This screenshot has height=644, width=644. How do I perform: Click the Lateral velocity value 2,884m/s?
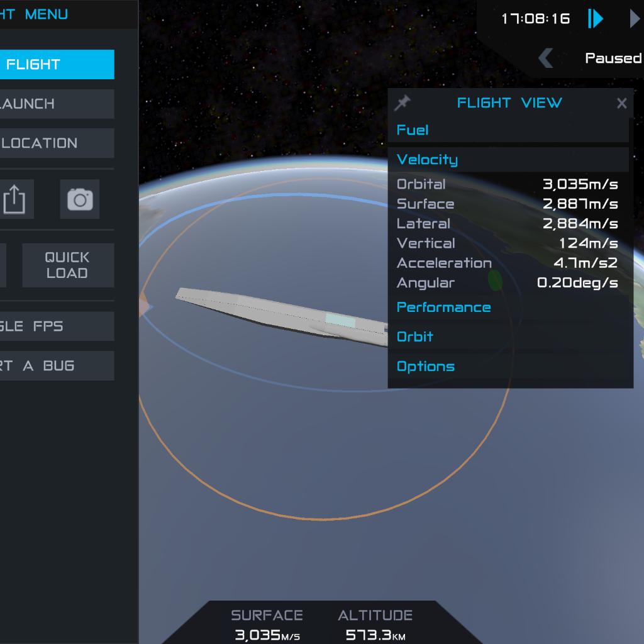[580, 223]
